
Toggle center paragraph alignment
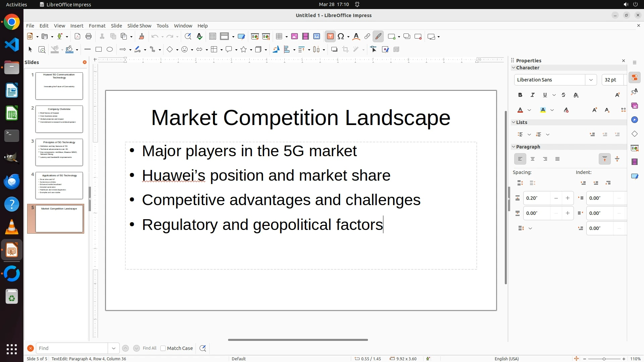(533, 159)
